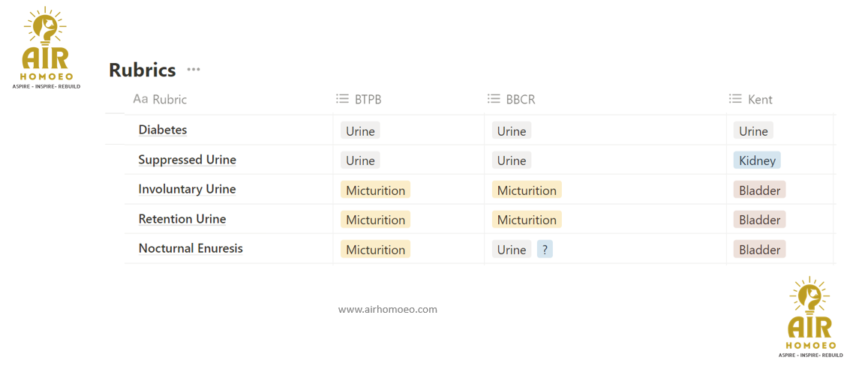868x390 pixels.
Task: Click the BBCR column list icon
Action: pyautogui.click(x=494, y=99)
